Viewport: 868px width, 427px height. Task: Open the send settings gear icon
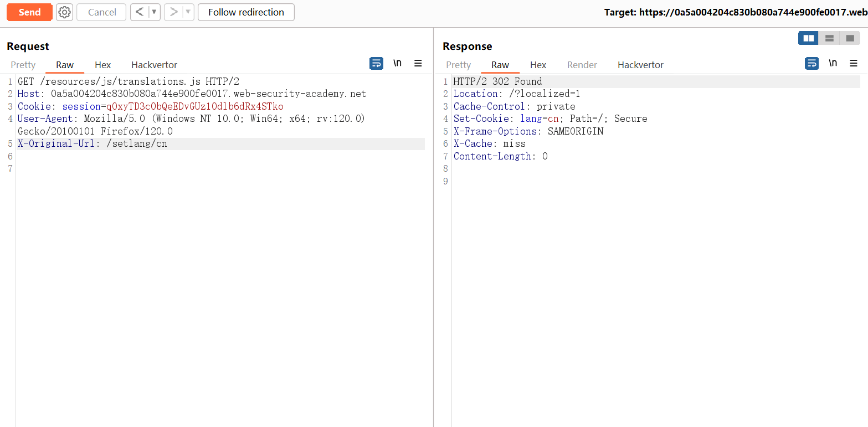(65, 12)
